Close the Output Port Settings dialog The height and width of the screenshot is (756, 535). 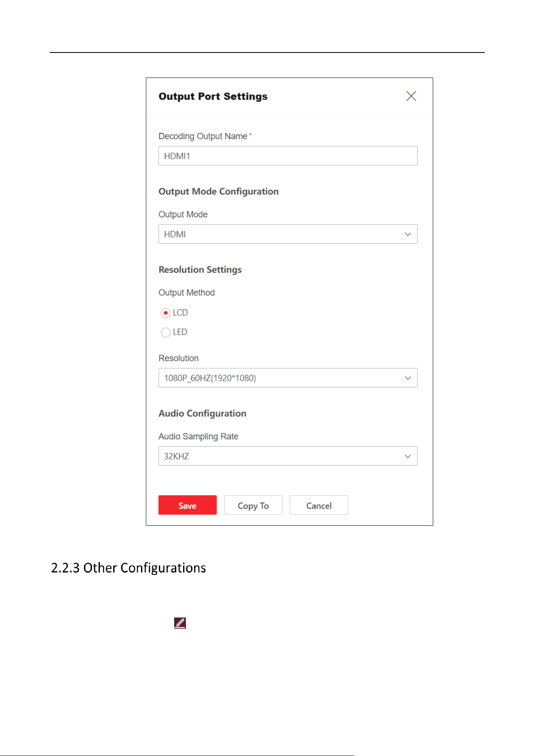tap(411, 96)
